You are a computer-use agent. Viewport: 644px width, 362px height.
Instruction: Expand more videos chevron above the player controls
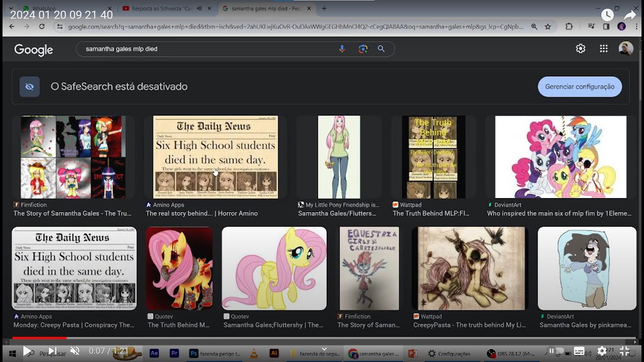(x=324, y=348)
